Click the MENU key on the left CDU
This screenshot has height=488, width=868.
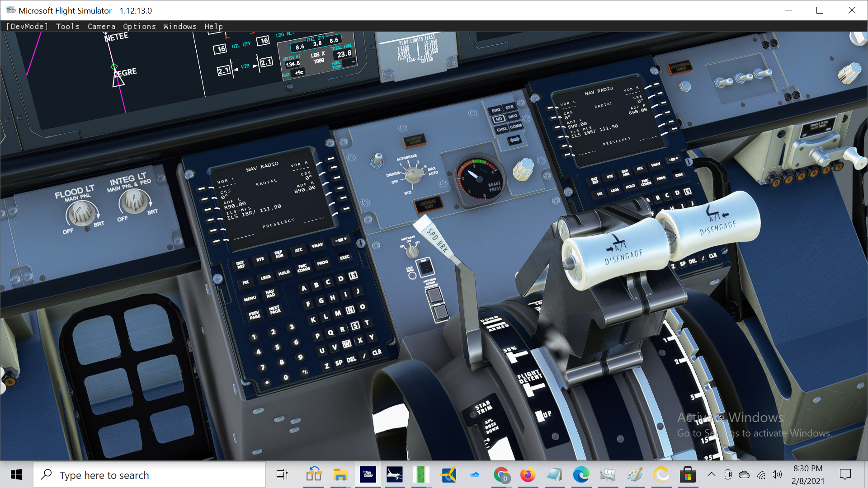tap(250, 299)
